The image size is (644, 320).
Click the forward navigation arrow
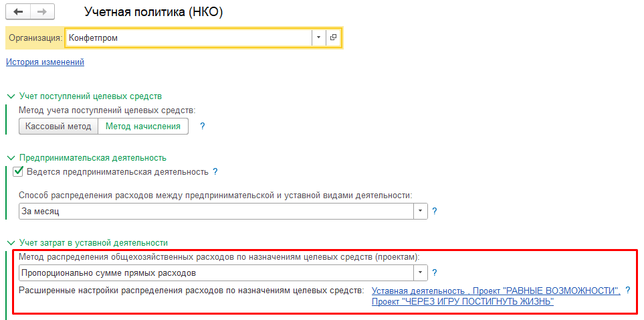pyautogui.click(x=41, y=12)
